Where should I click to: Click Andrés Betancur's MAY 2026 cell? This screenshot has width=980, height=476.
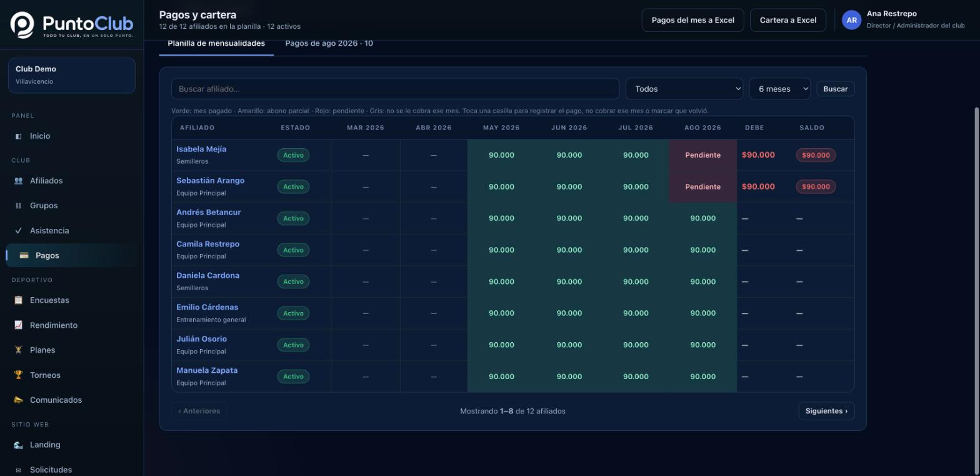pyautogui.click(x=501, y=218)
